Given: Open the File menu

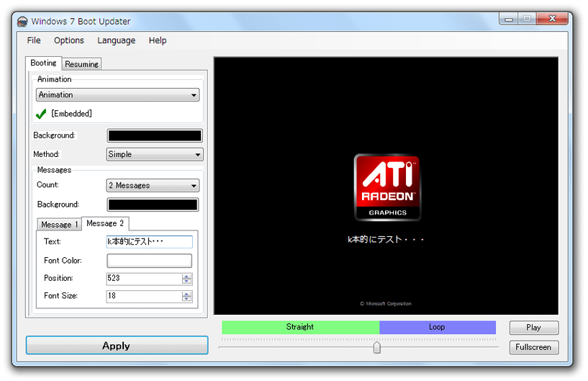Looking at the screenshot, I should coord(34,40).
